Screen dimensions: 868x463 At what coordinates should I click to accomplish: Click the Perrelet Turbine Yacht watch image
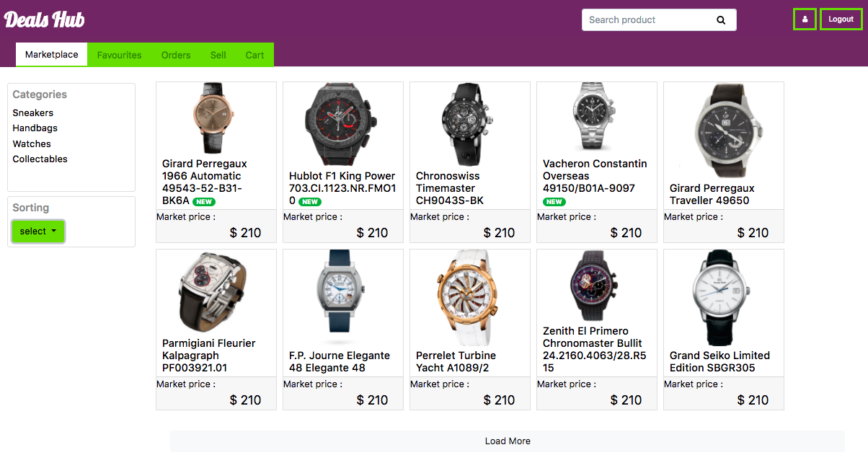click(x=469, y=298)
